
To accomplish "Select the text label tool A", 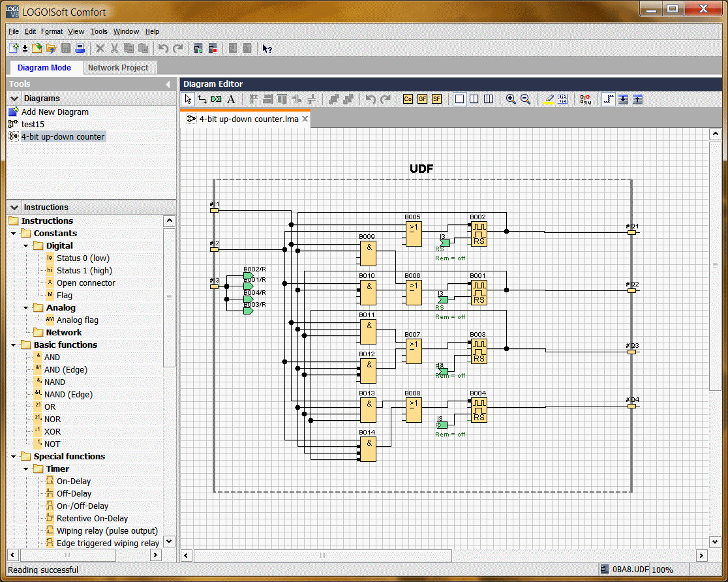I will [231, 99].
